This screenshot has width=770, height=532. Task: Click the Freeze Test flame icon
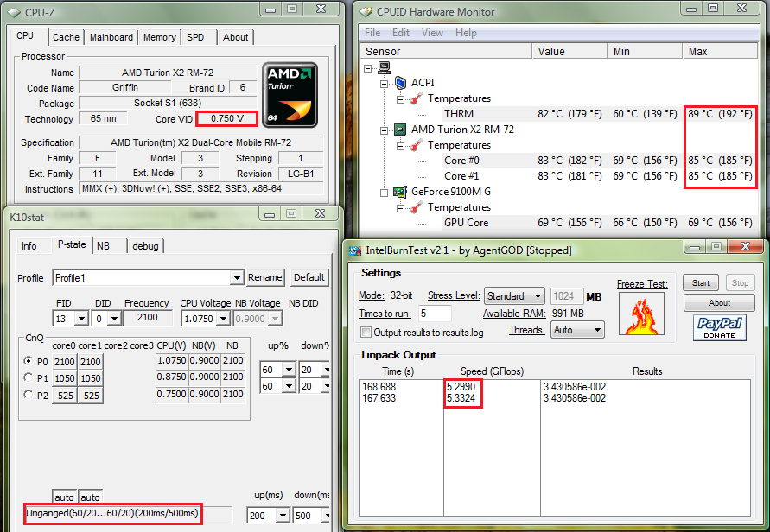click(641, 314)
